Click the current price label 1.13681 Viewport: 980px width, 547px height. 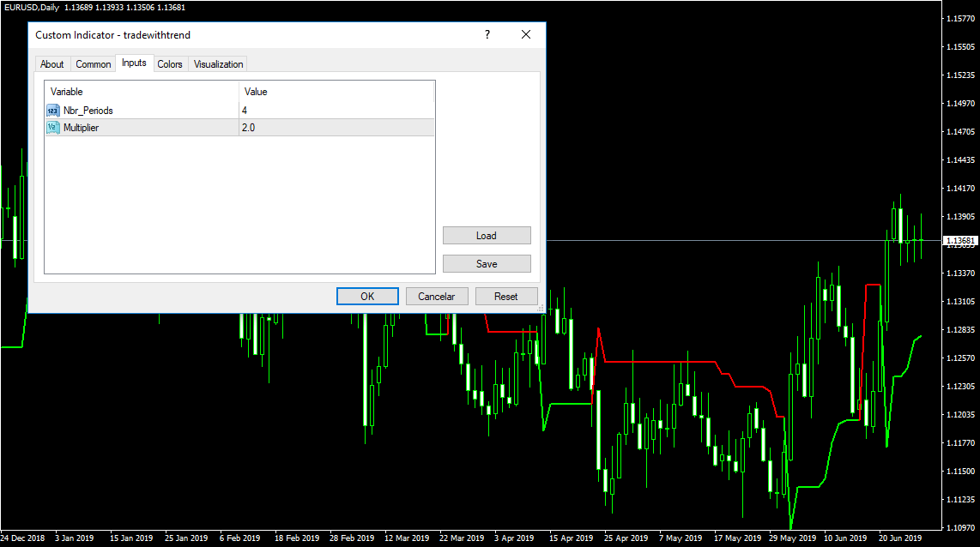960,241
